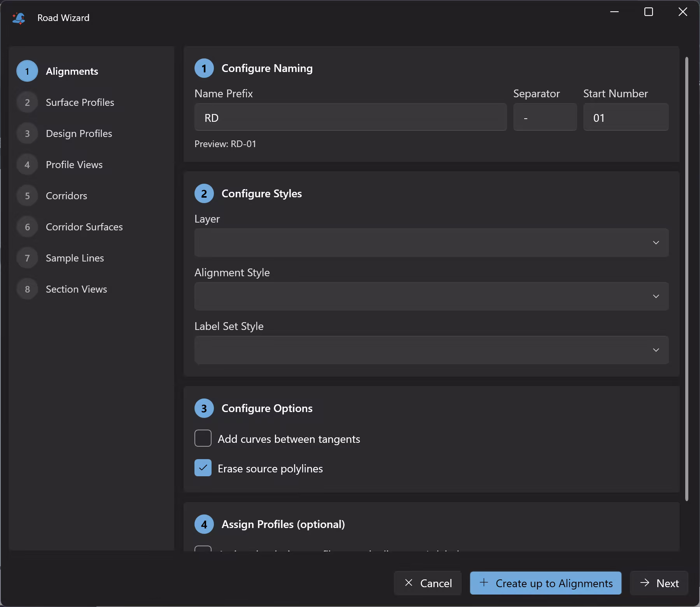Click step 1 circle icon for Alignments
Viewport: 700px width, 607px height.
coord(27,71)
